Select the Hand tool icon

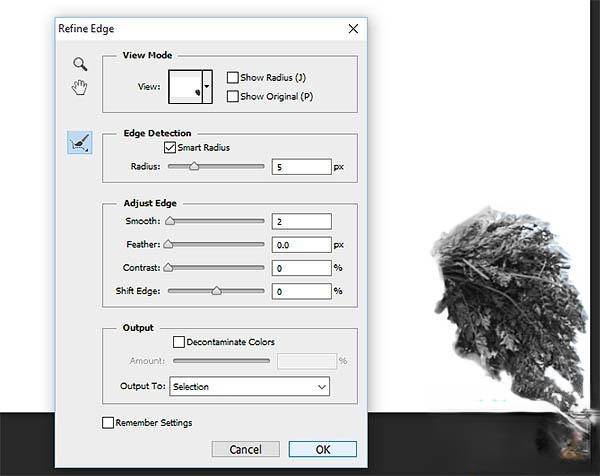tap(79, 88)
